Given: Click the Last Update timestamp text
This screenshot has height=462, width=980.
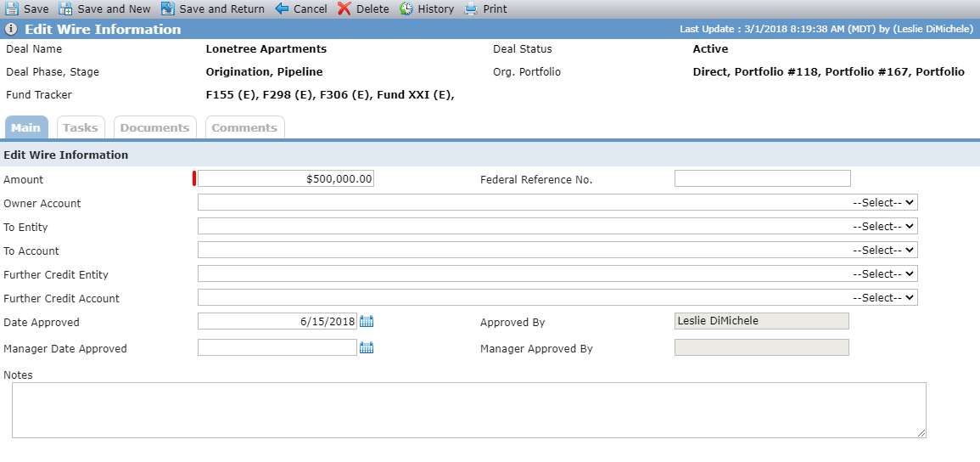Looking at the screenshot, I should click(827, 30).
